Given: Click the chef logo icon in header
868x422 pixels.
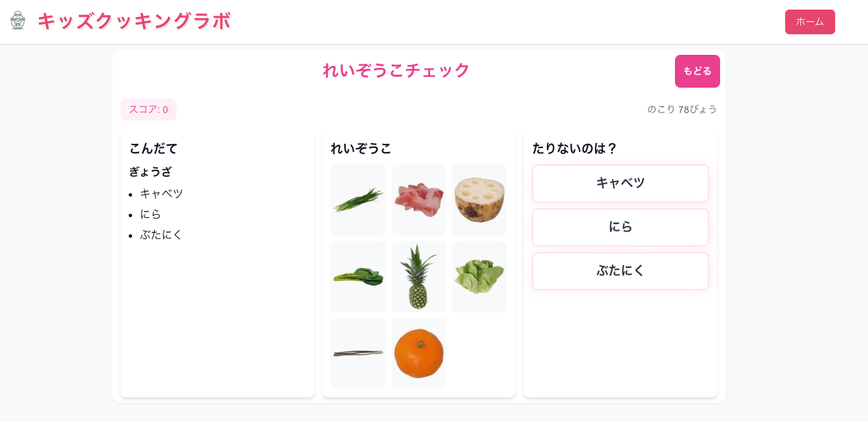Looking at the screenshot, I should (x=18, y=21).
